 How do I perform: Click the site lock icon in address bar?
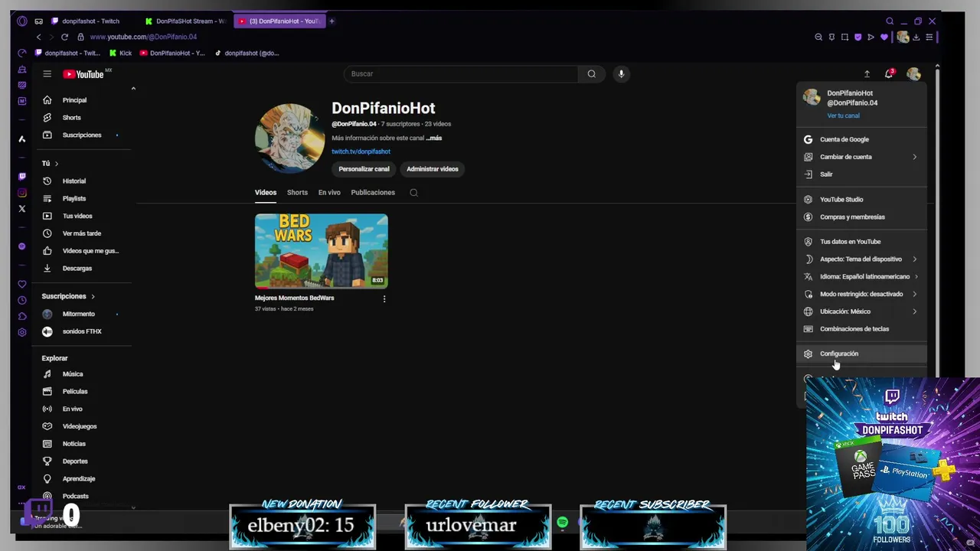click(80, 37)
